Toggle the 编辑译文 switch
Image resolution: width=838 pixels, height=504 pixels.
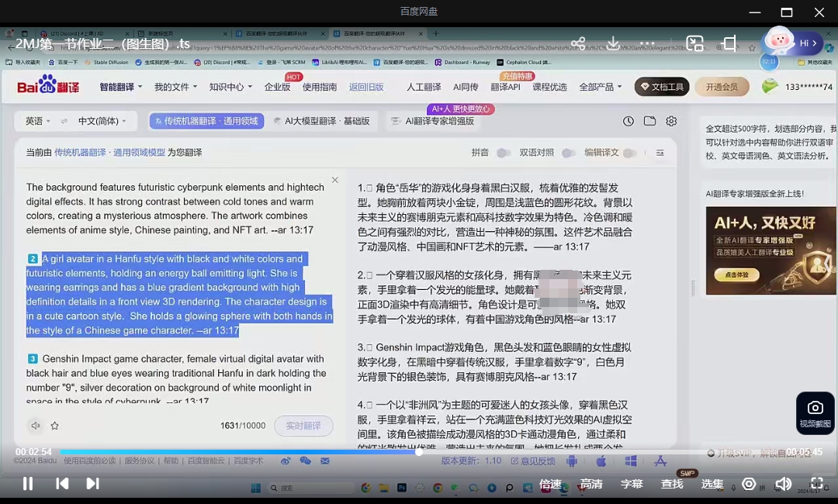[630, 154]
